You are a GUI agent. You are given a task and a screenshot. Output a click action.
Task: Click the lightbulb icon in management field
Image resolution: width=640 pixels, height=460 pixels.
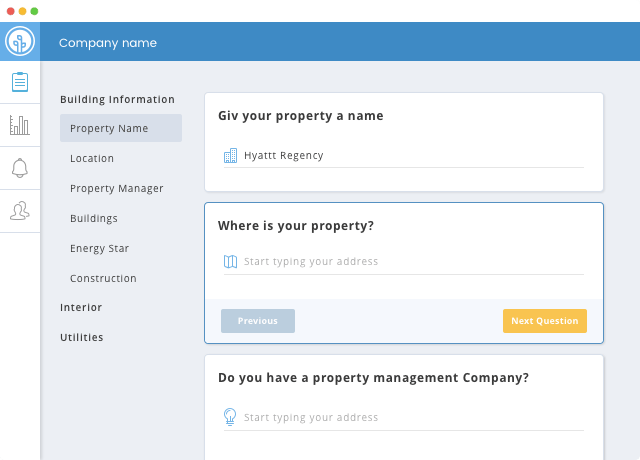click(x=230, y=417)
